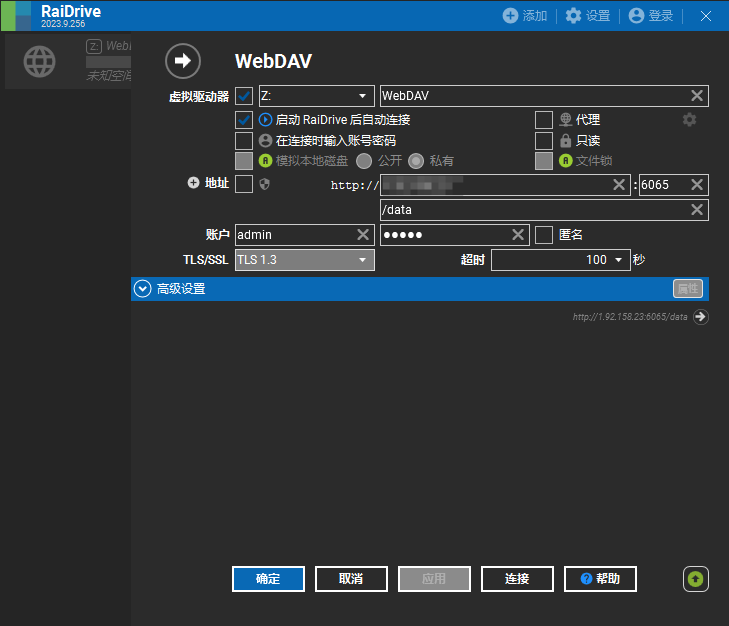The width and height of the screenshot is (729, 626).
Task: Click the 确定 OK button
Action: (x=268, y=579)
